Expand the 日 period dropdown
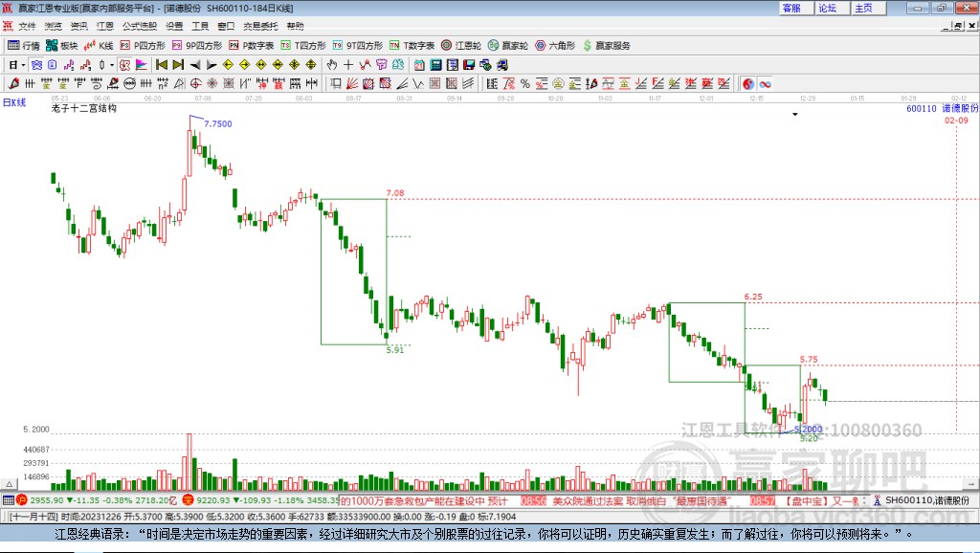The image size is (980, 553). pos(23,65)
